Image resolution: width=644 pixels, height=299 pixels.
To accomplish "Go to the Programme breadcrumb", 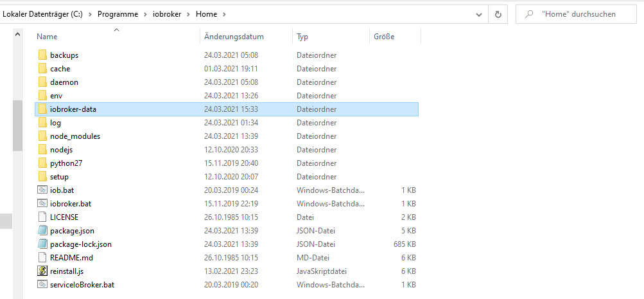I will point(118,14).
